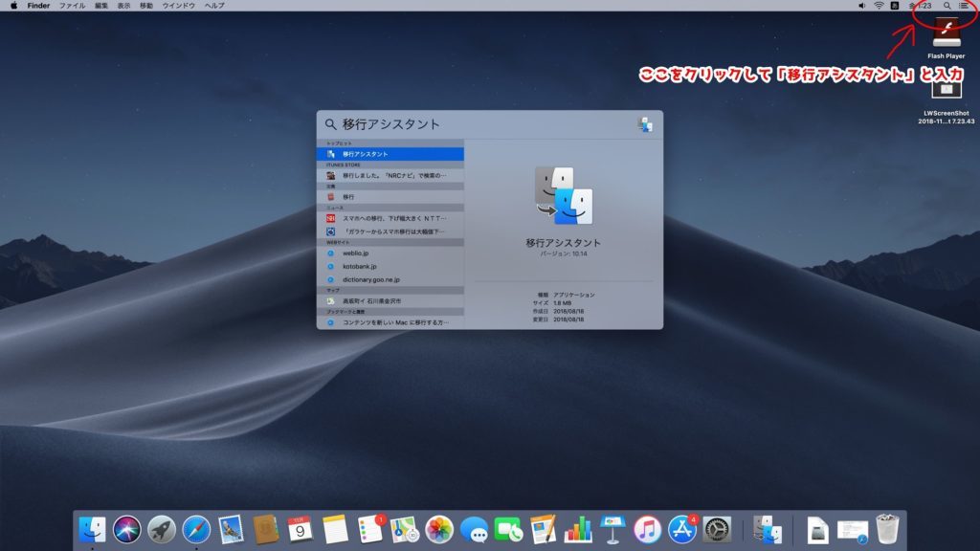This screenshot has height=551, width=980.
Task: Open Notes app in the Dock
Action: click(335, 530)
